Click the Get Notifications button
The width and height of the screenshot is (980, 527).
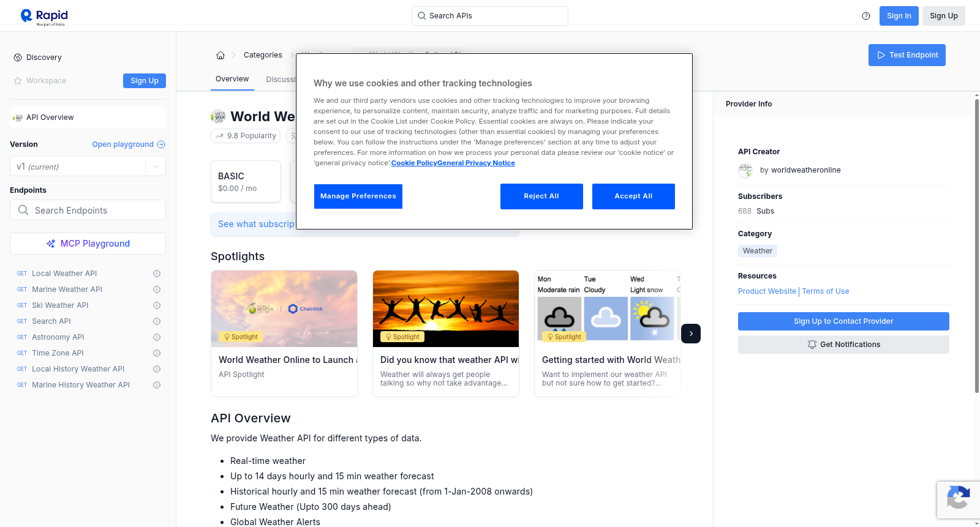(x=843, y=345)
